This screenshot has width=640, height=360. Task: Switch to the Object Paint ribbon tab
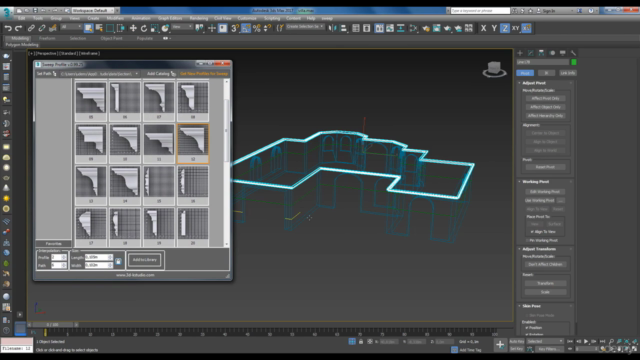point(111,38)
